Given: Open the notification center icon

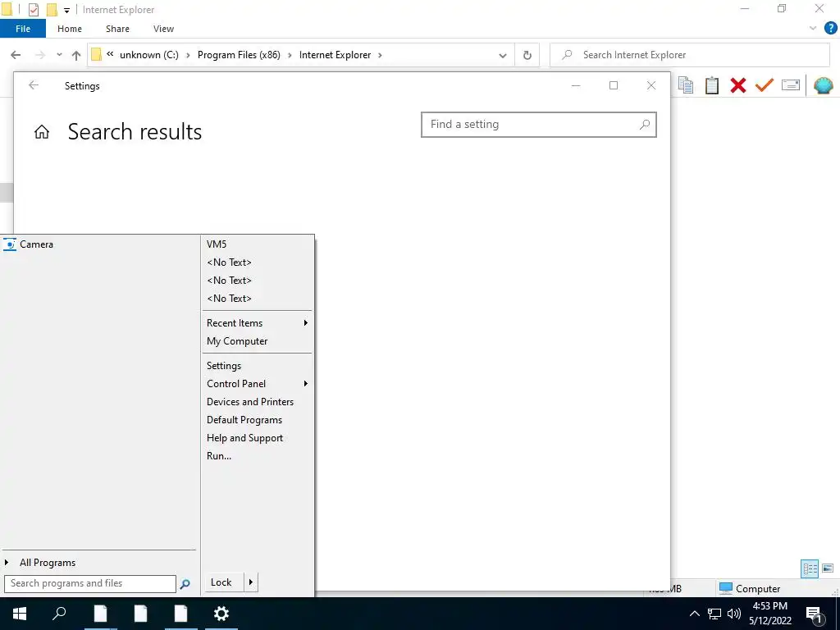Looking at the screenshot, I should [814, 615].
